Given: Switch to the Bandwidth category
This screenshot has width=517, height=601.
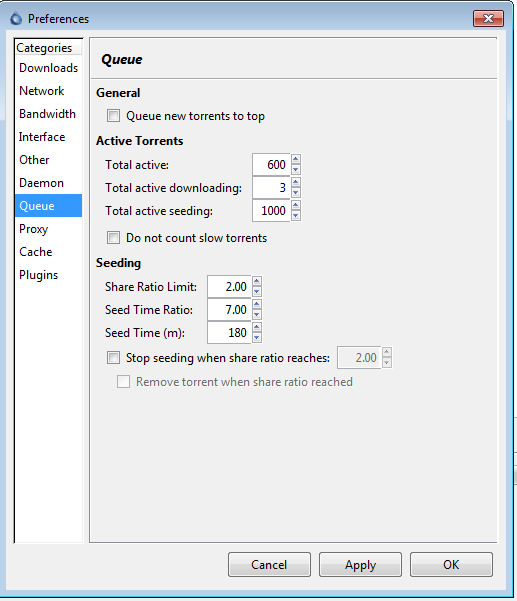Looking at the screenshot, I should 48,114.
